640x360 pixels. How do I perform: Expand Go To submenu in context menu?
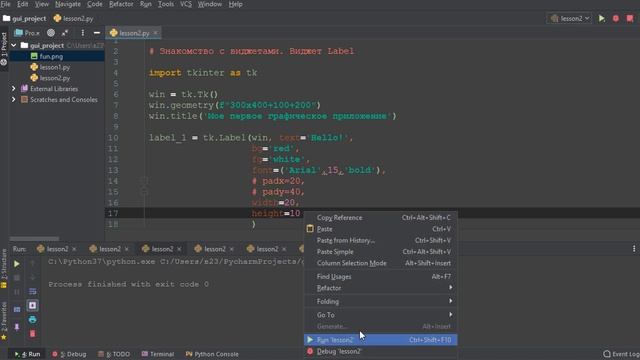pyautogui.click(x=380, y=315)
